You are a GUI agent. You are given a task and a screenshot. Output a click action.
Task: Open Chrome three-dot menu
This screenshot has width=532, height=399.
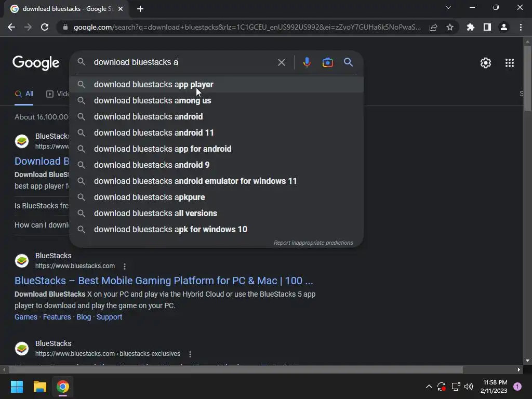tap(521, 27)
